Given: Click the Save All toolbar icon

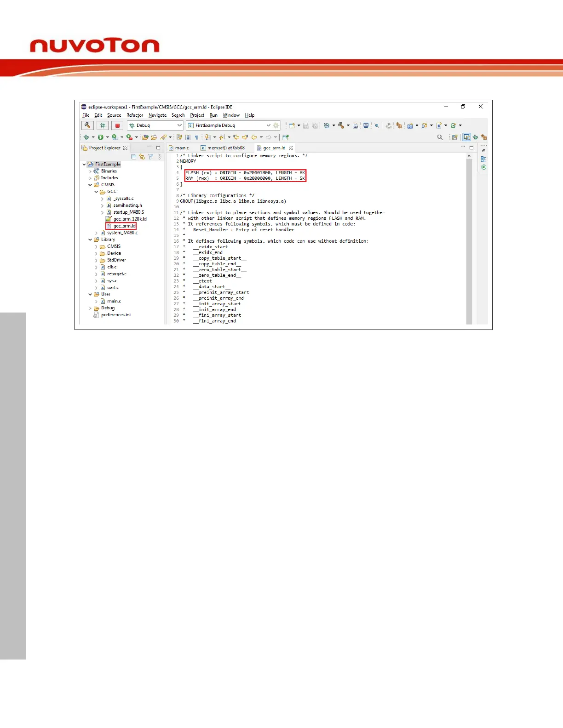Looking at the screenshot, I should [x=315, y=125].
